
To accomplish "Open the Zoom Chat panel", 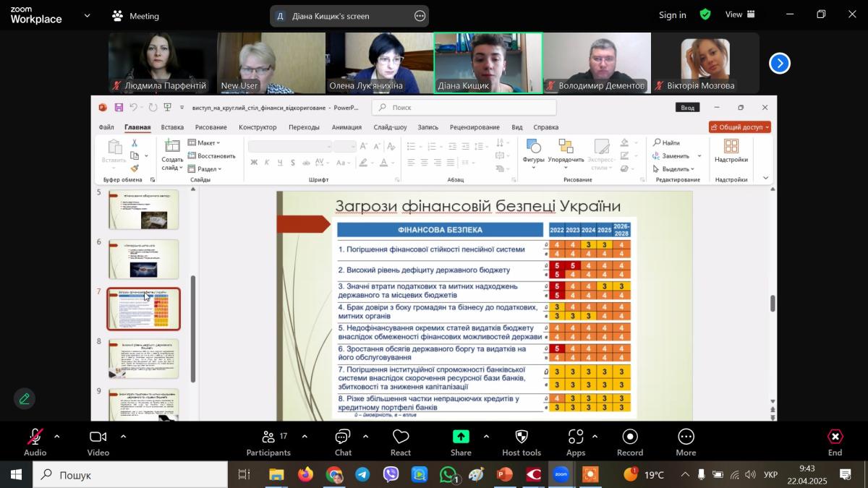I will (343, 442).
